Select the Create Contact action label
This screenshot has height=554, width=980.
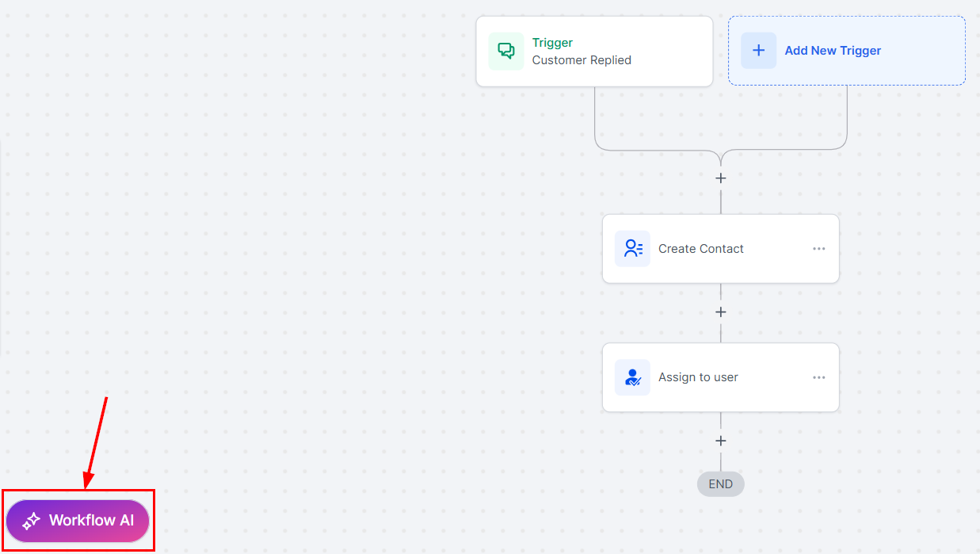[x=700, y=249]
